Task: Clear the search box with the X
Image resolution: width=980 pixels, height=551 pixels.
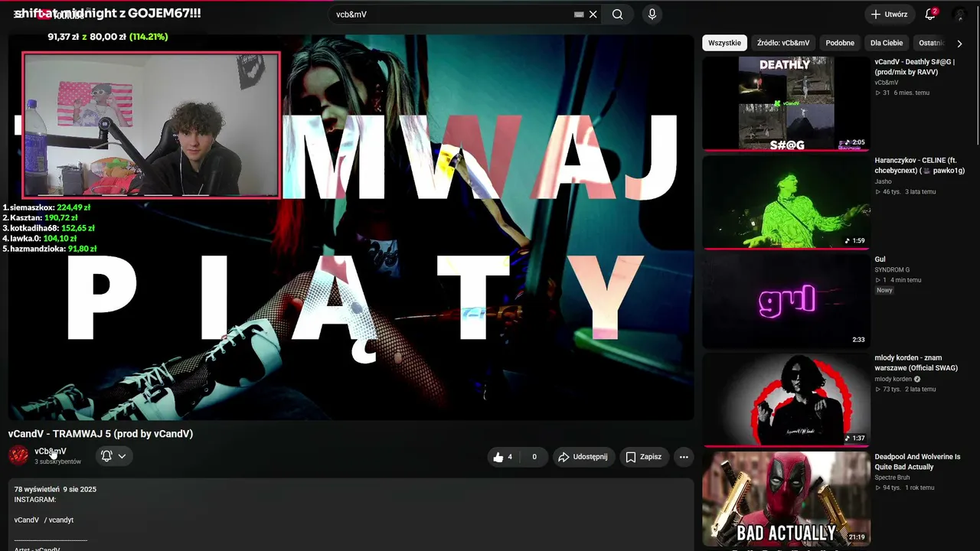Action: click(593, 15)
